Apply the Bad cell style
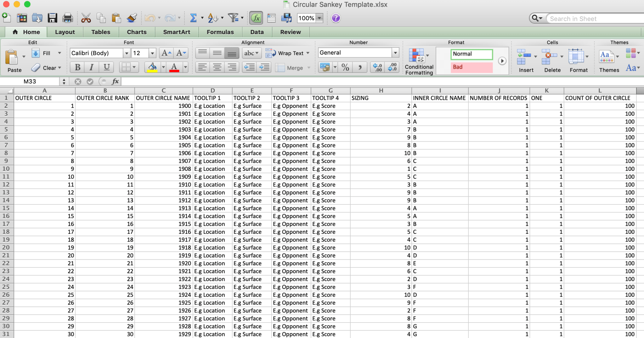The image size is (644, 338). click(x=471, y=67)
